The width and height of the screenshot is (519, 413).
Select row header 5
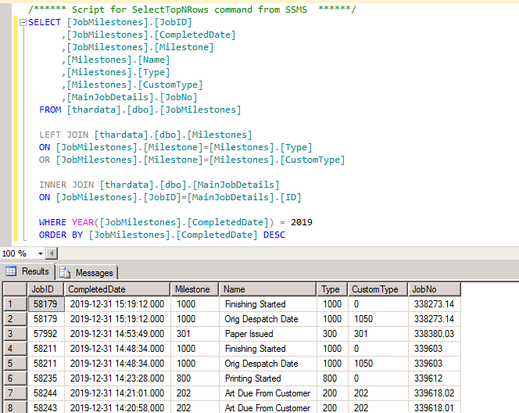click(15, 363)
